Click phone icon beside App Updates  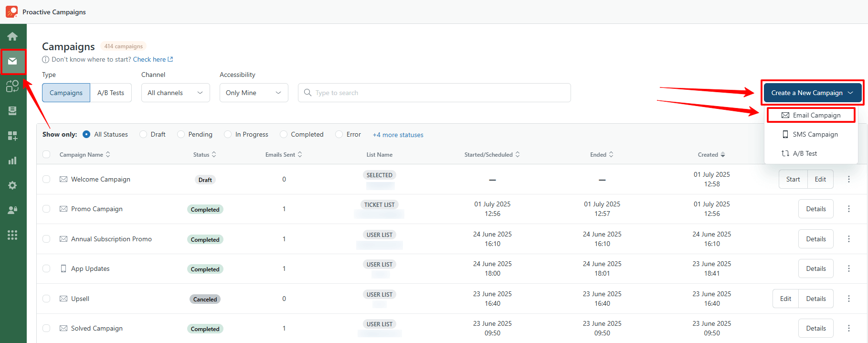point(63,268)
